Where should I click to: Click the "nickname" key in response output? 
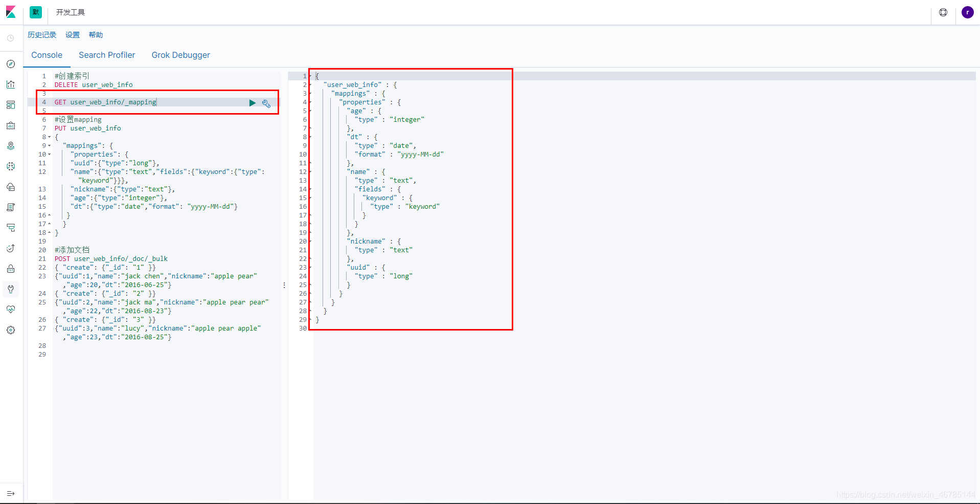(x=366, y=242)
